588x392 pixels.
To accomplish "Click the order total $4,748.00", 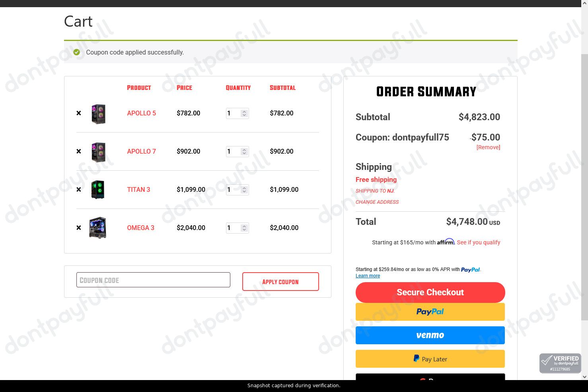I will [x=467, y=222].
